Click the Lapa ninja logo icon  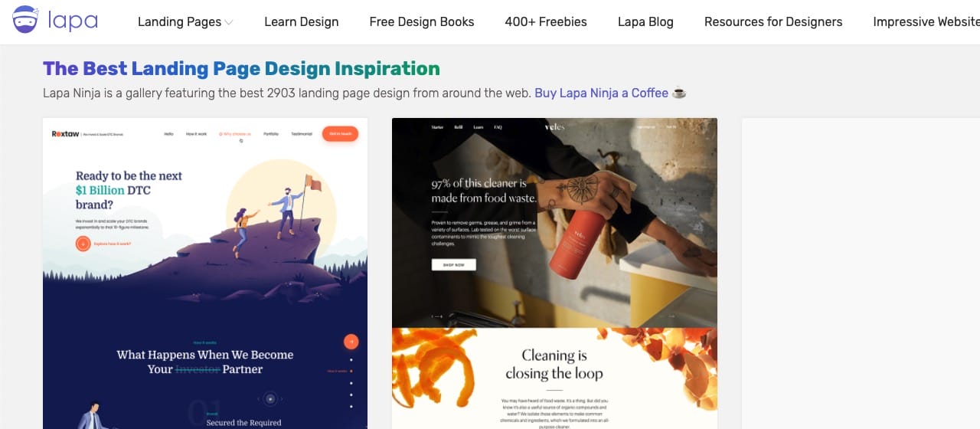tap(27, 21)
